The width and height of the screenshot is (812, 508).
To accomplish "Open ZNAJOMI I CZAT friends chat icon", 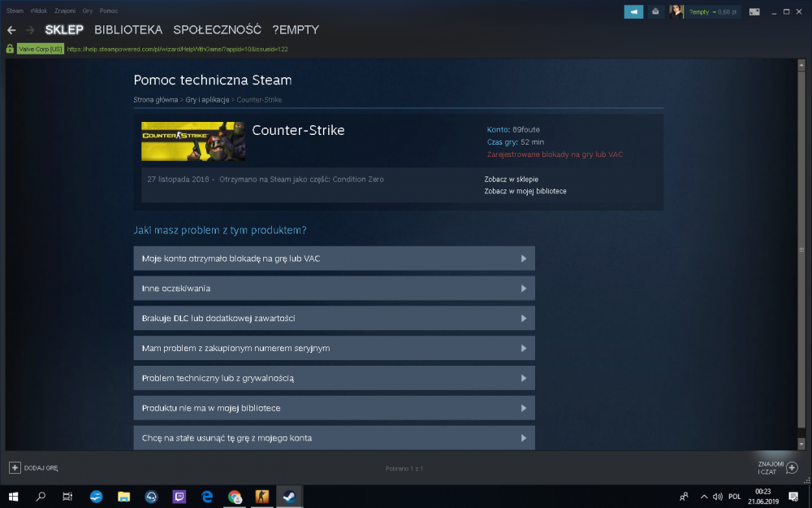I will point(792,468).
